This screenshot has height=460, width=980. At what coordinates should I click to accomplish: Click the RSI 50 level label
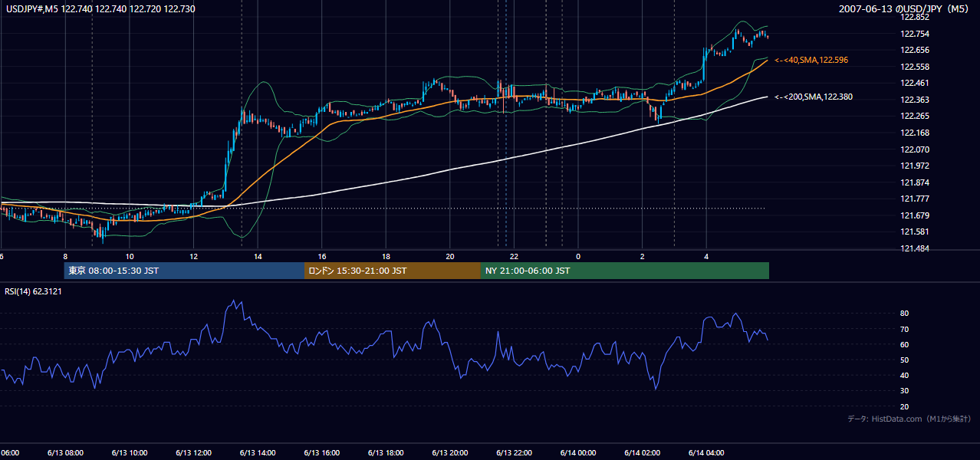click(x=904, y=360)
